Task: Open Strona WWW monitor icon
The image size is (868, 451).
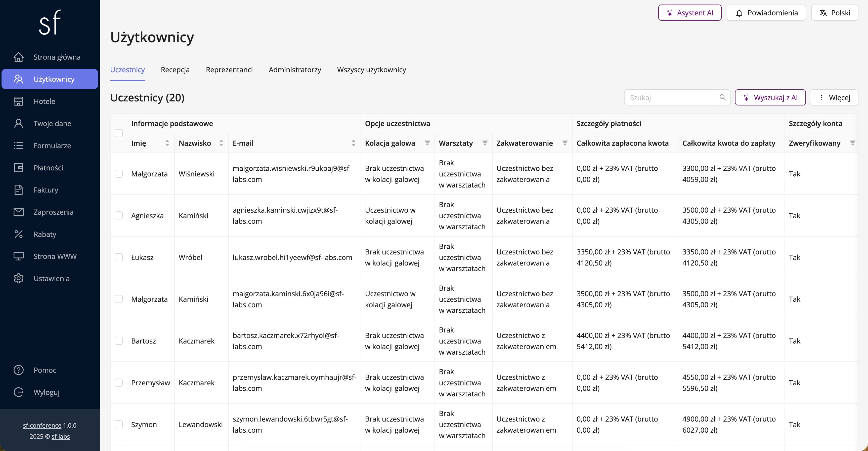Action: [19, 256]
